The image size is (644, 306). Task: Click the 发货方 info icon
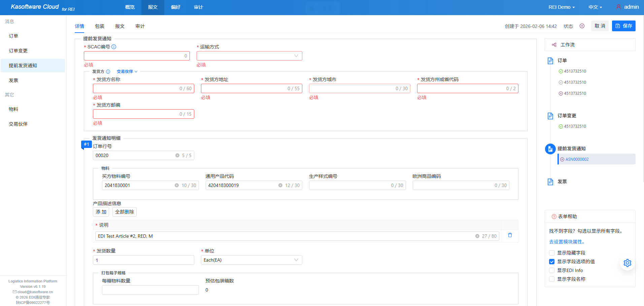pos(108,72)
